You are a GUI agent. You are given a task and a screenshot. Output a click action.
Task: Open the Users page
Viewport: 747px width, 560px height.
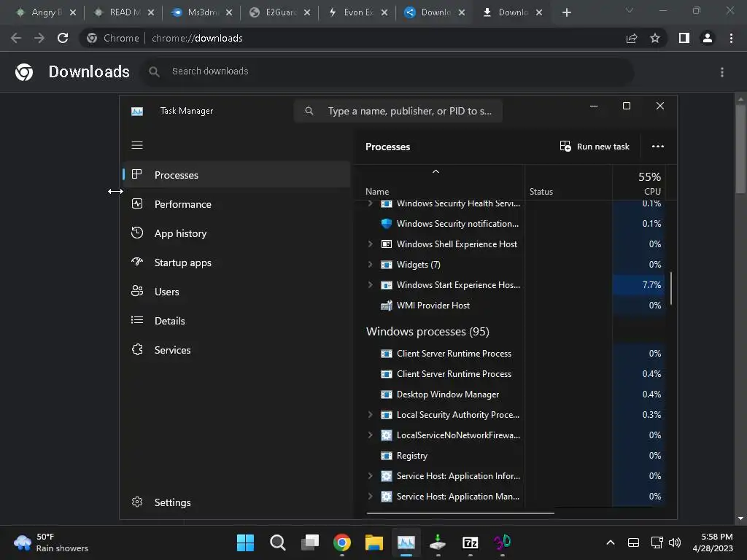click(237, 292)
